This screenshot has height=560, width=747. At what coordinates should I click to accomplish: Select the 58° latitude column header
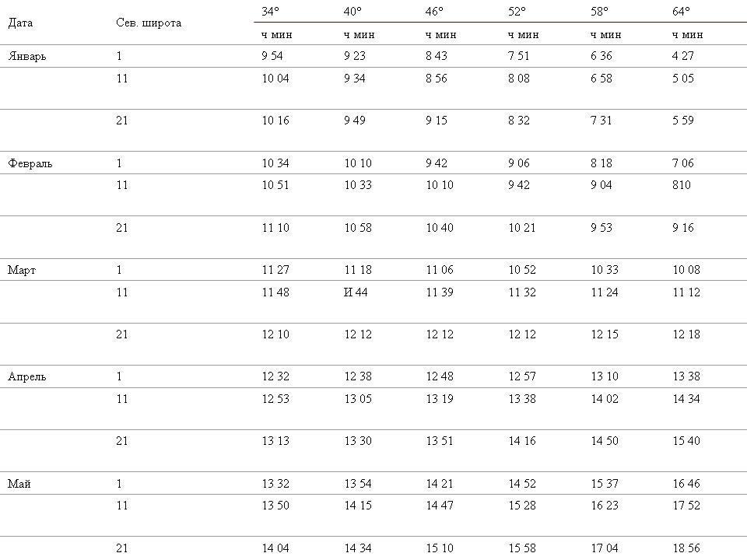tap(599, 12)
